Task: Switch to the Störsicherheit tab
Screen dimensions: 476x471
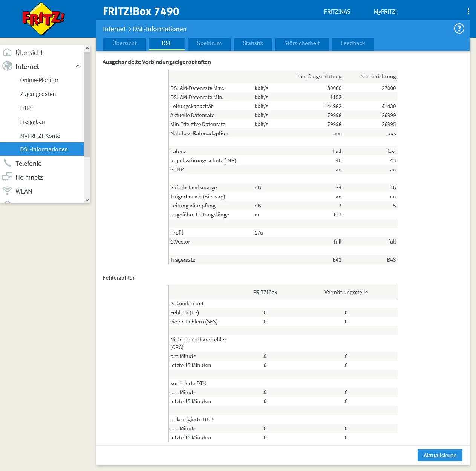Action: (x=302, y=43)
